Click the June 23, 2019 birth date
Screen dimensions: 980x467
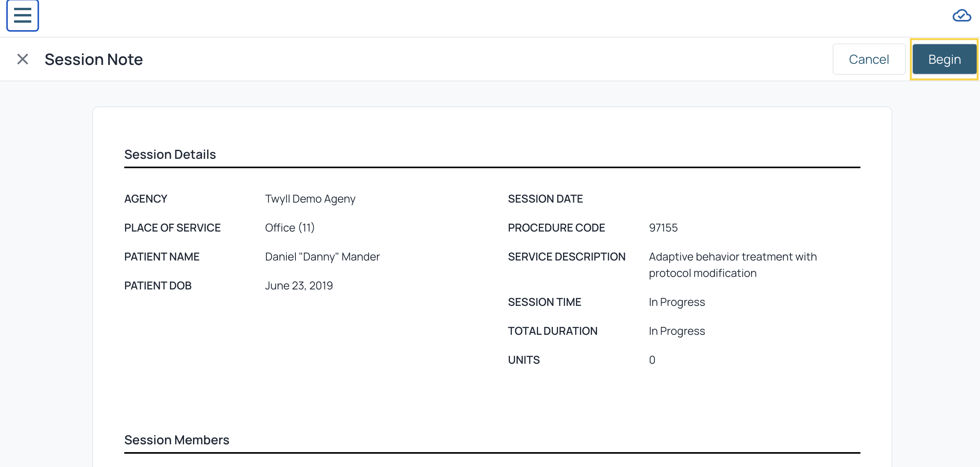pyautogui.click(x=299, y=286)
